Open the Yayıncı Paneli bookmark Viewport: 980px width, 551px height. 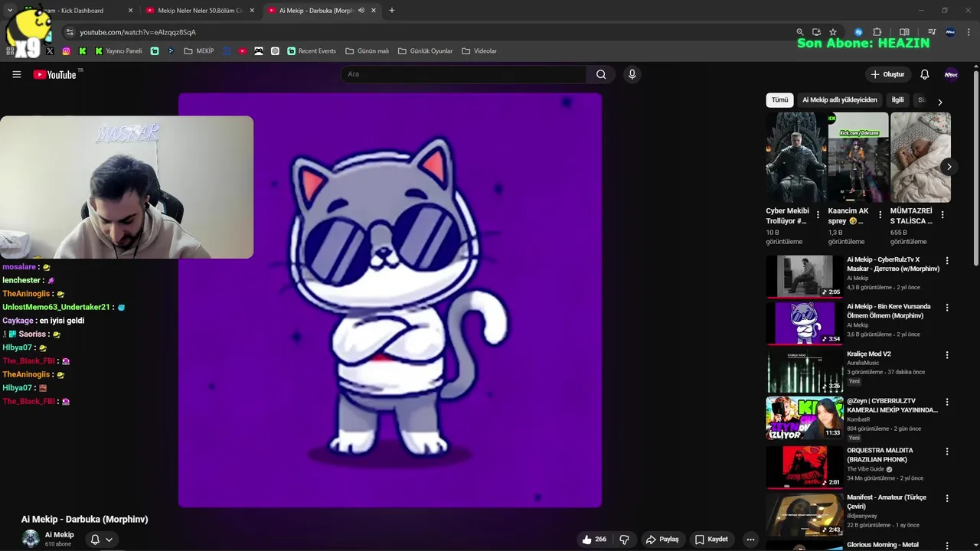pos(119,51)
